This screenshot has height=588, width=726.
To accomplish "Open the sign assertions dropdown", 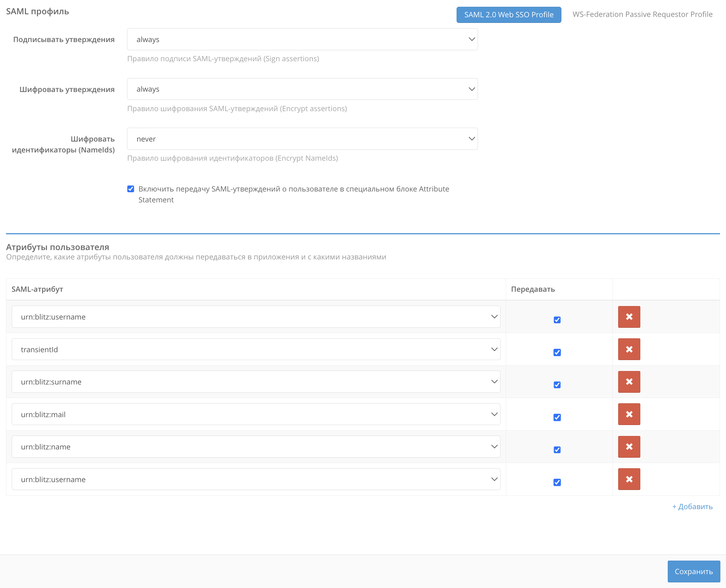I will click(302, 39).
